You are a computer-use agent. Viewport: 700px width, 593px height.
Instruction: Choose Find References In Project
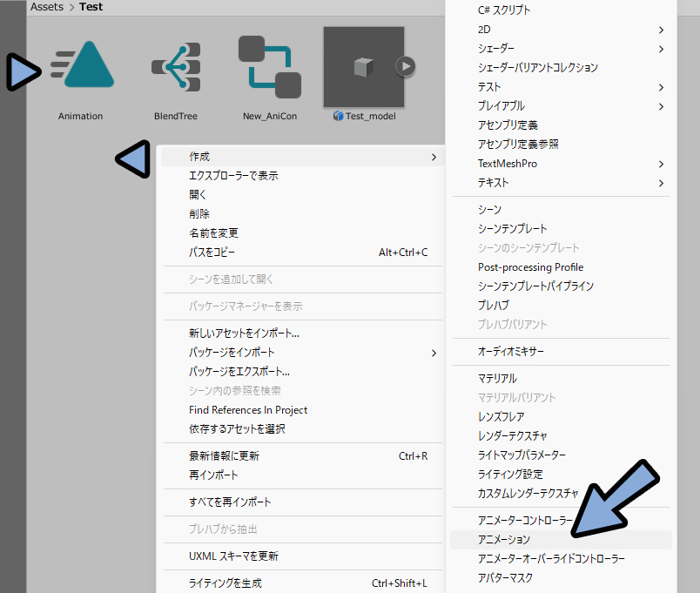point(303,410)
